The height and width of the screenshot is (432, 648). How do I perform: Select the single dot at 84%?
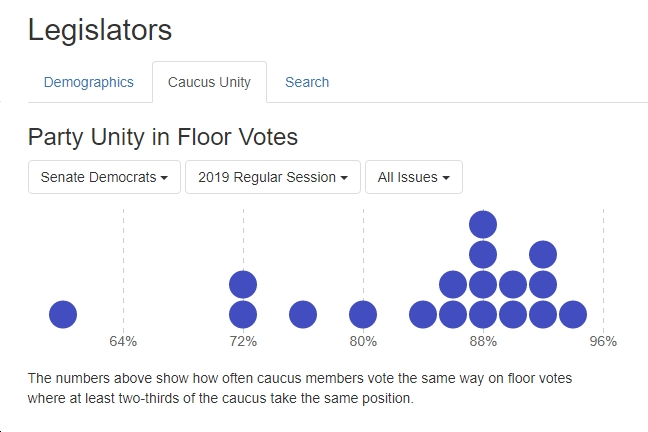(x=423, y=315)
